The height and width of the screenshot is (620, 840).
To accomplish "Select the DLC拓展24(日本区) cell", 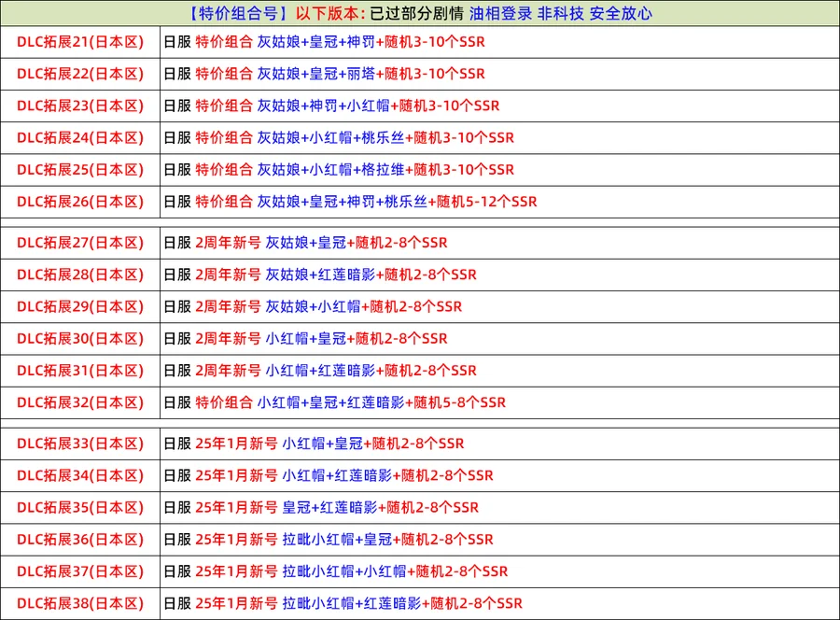I will 80,138.
